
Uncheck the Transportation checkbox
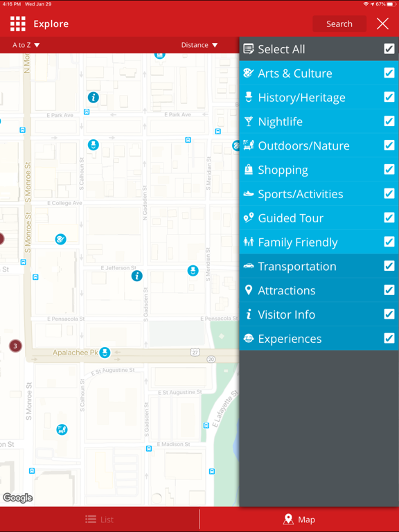pos(389,266)
